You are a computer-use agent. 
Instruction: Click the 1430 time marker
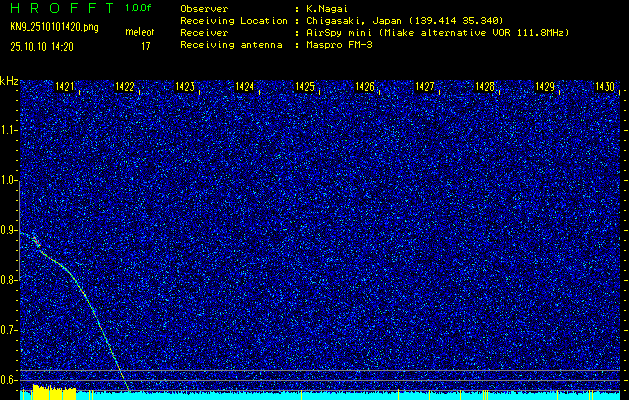[x=604, y=87]
